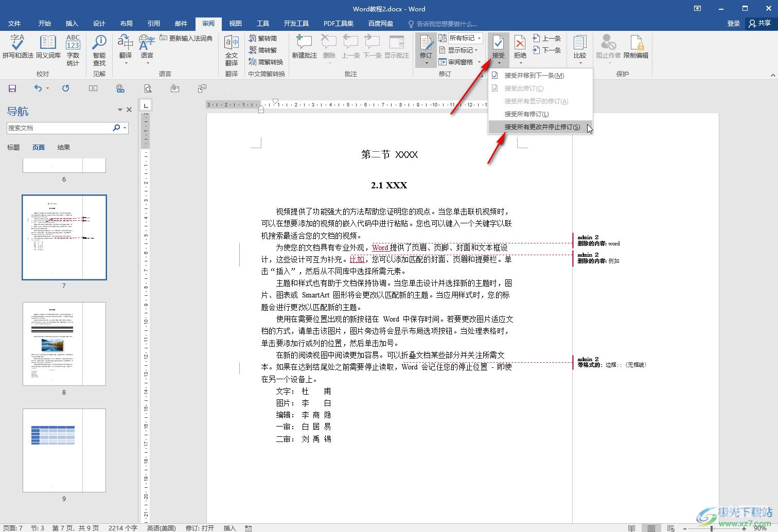778x532 pixels.
Task: Add a comment with 新建批注
Action: point(304,47)
